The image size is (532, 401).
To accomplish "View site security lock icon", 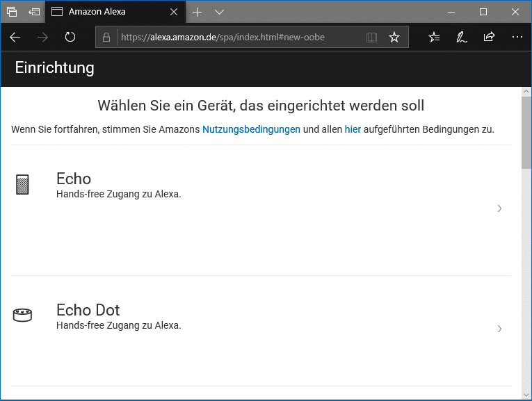I will (x=106, y=37).
